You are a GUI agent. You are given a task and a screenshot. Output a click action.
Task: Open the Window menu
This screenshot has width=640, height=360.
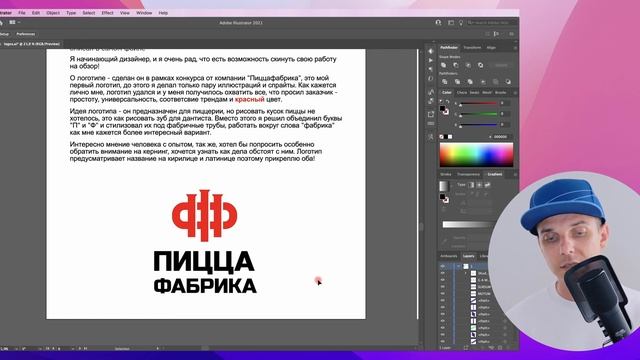point(144,13)
